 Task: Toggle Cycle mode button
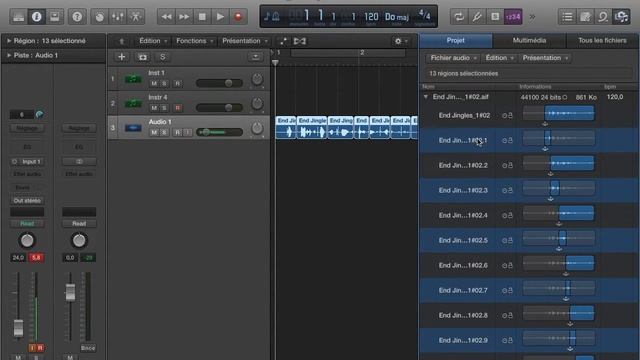pyautogui.click(x=459, y=17)
